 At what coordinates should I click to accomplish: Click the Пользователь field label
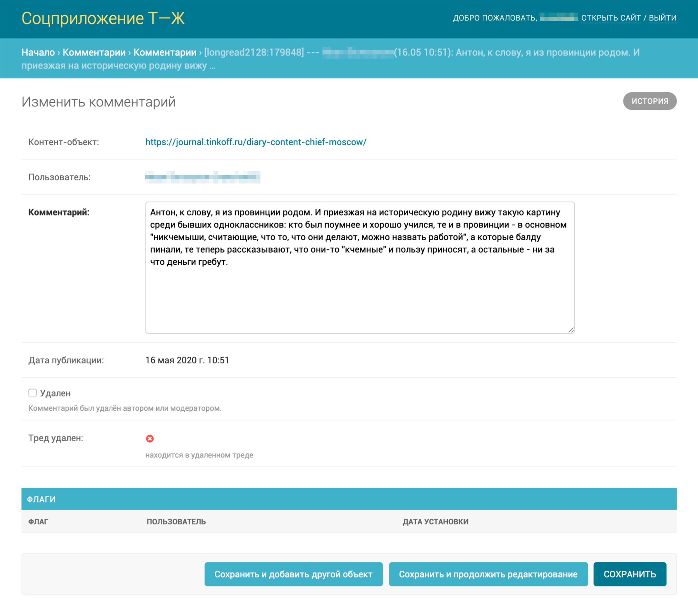[x=59, y=177]
